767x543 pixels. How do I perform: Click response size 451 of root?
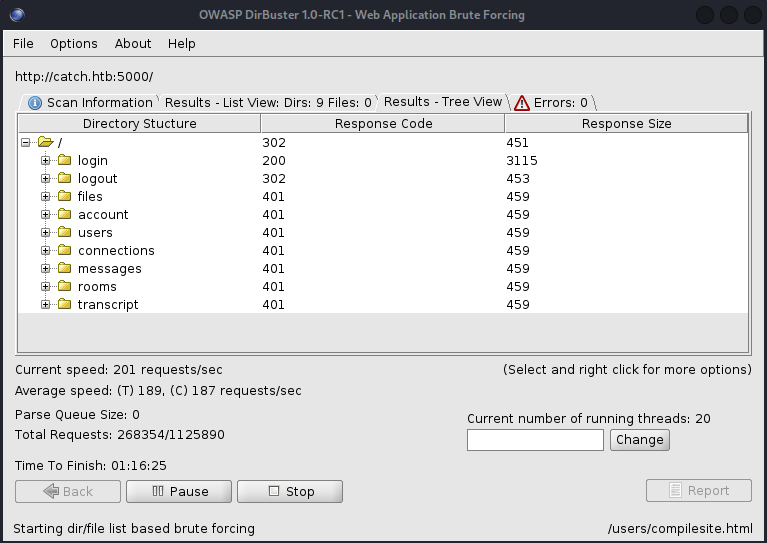[518, 142]
